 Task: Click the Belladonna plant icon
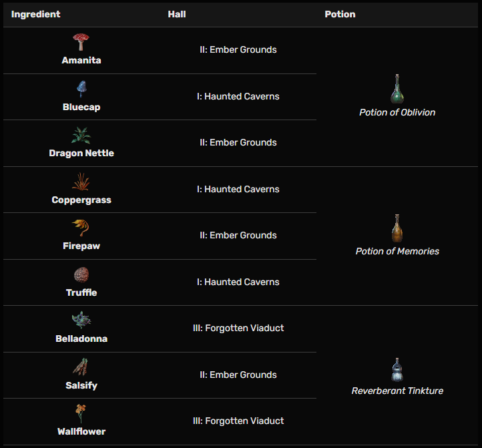tap(81, 321)
